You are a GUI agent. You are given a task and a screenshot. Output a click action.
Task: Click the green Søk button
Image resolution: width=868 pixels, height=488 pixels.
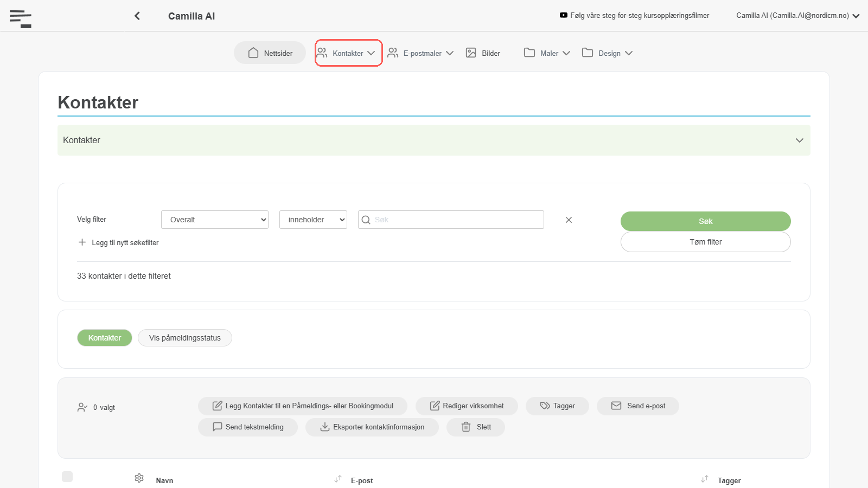tap(706, 221)
